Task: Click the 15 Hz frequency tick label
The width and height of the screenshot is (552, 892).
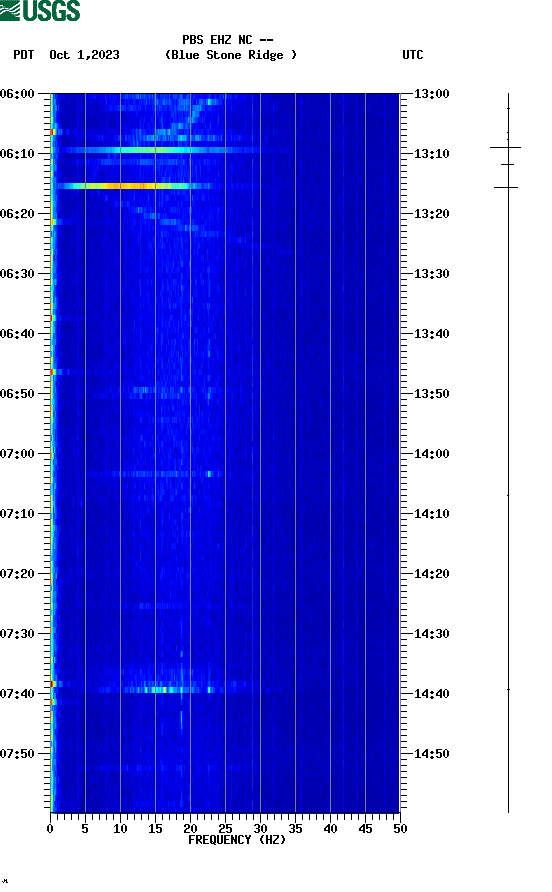Action: click(155, 829)
